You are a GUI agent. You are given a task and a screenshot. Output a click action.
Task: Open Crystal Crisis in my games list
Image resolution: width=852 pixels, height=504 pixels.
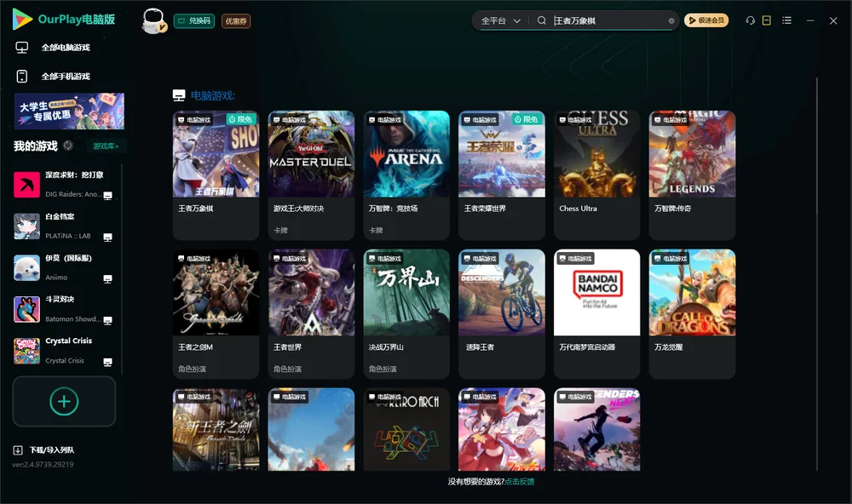26,351
